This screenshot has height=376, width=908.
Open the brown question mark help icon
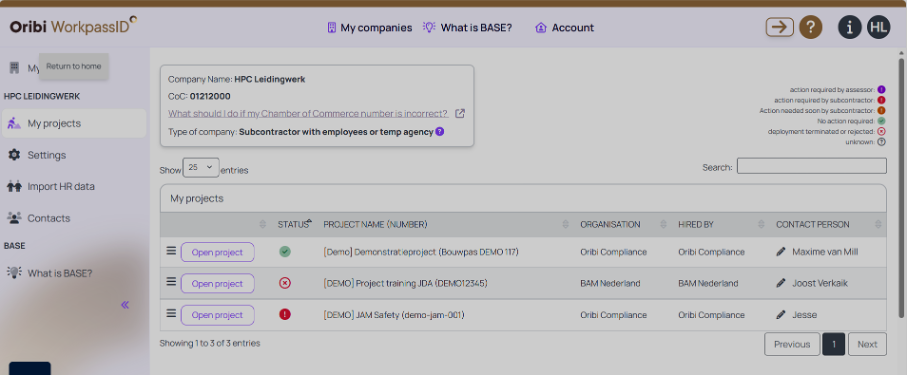[x=811, y=27]
